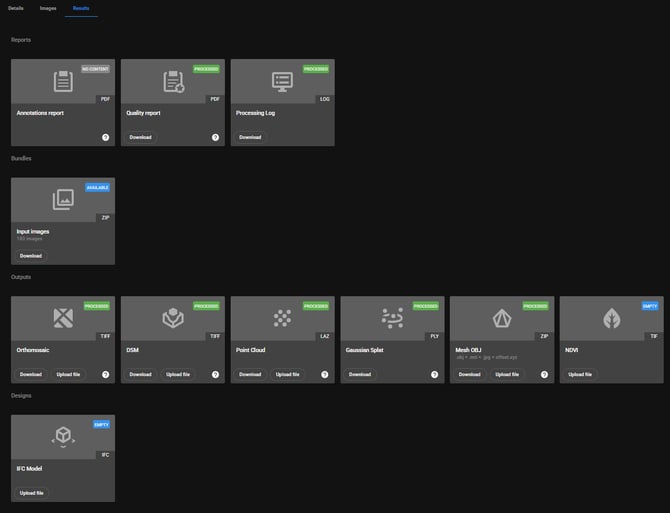Switch to the Images tab
Image resolution: width=670 pixels, height=513 pixels.
(48, 8)
